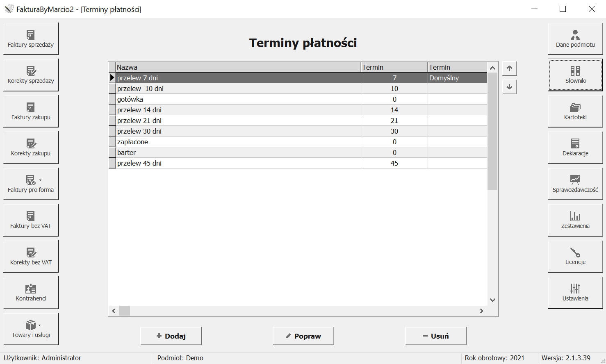
Task: Open Korekty zakupu module
Action: (x=31, y=147)
